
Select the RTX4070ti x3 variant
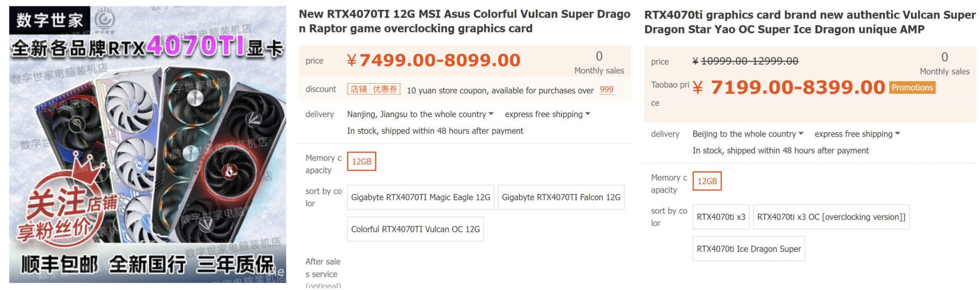tap(721, 217)
